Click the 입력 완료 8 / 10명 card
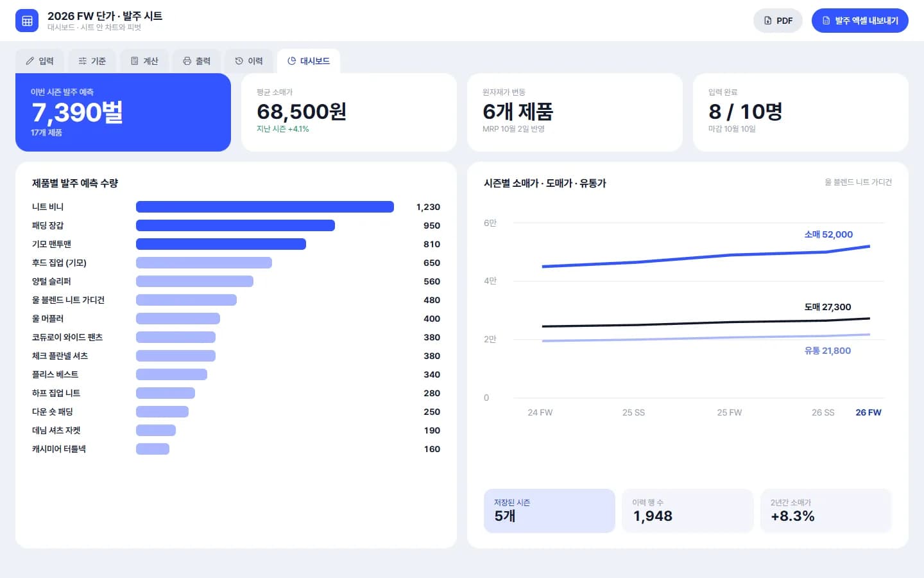 click(x=801, y=112)
